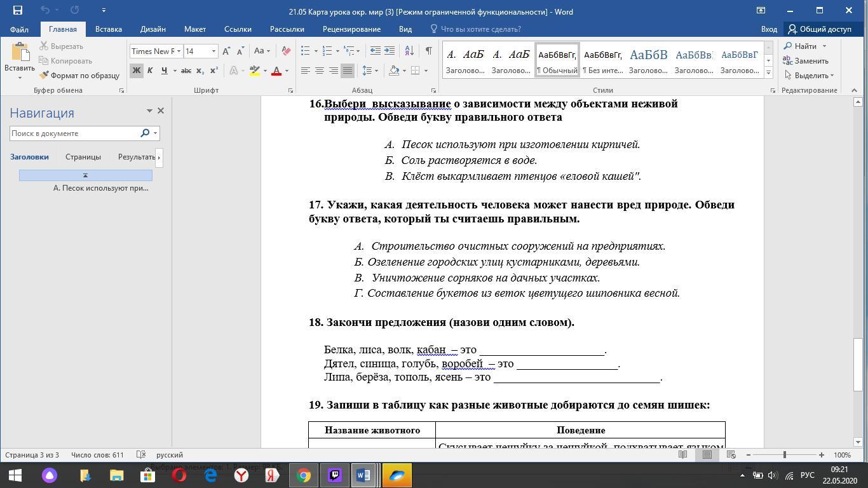This screenshot has width=868, height=488.
Task: Click the multilevel list icon
Action: point(349,51)
